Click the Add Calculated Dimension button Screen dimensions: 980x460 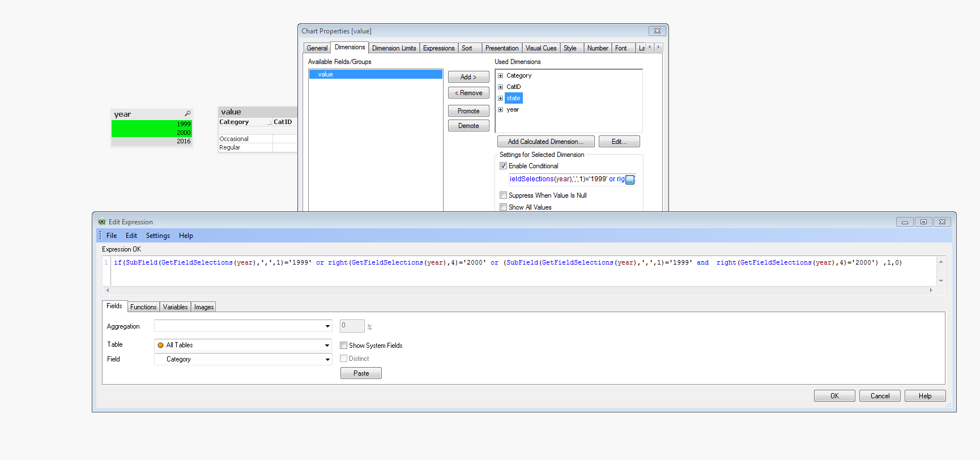click(x=546, y=142)
